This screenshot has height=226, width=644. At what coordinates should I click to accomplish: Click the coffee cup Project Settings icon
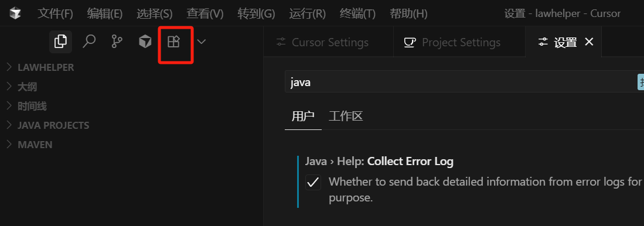pyautogui.click(x=410, y=42)
